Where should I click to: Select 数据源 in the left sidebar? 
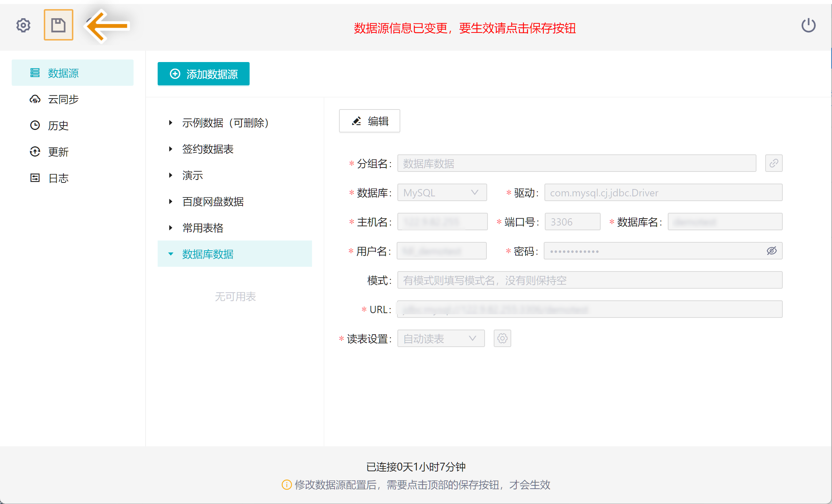point(63,73)
